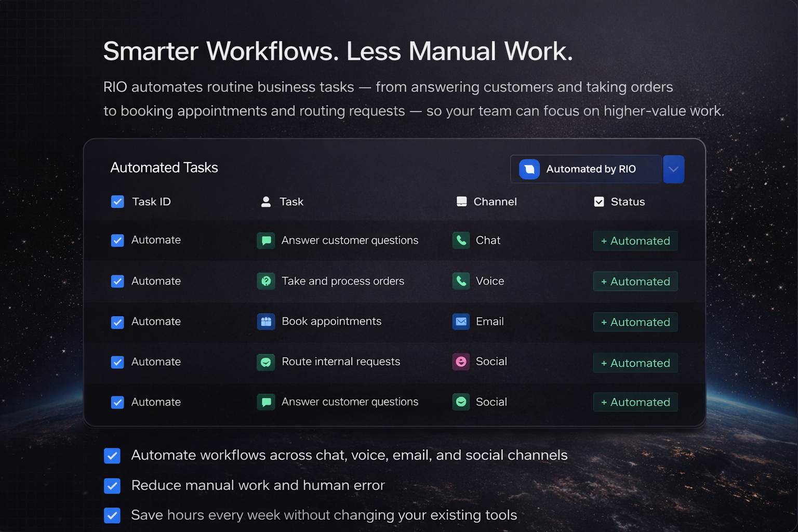This screenshot has width=798, height=532.
Task: Click the Route internal requests icon
Action: pyautogui.click(x=266, y=362)
